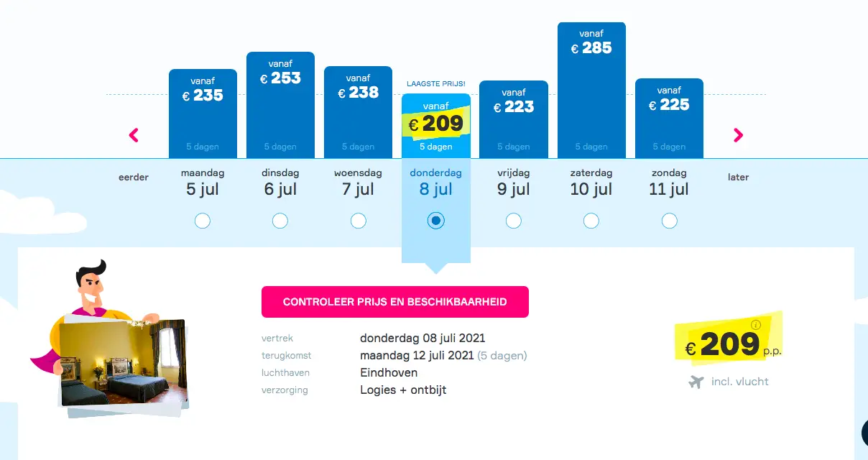
Task: Open the hotel room photo thumbnail
Action: pyautogui.click(x=124, y=363)
